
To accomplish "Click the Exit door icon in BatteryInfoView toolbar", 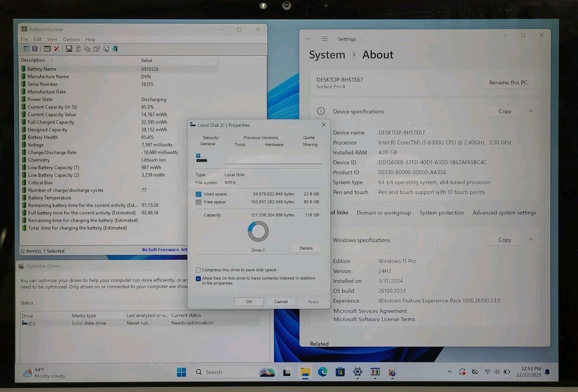I will [115, 49].
